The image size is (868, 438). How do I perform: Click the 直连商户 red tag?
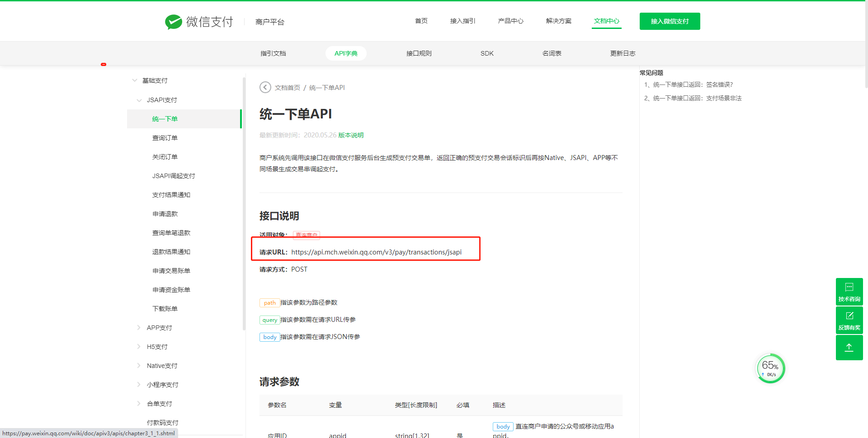(x=307, y=235)
